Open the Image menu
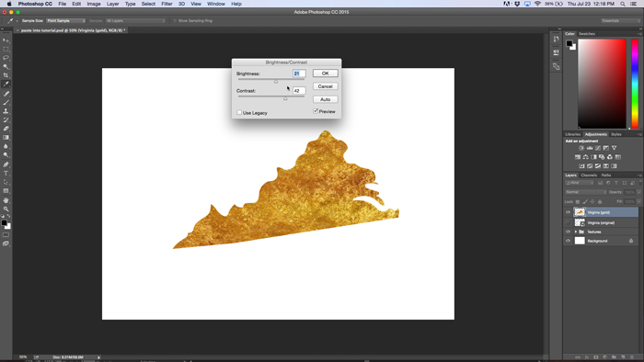This screenshot has width=644, height=362. pos(94,4)
